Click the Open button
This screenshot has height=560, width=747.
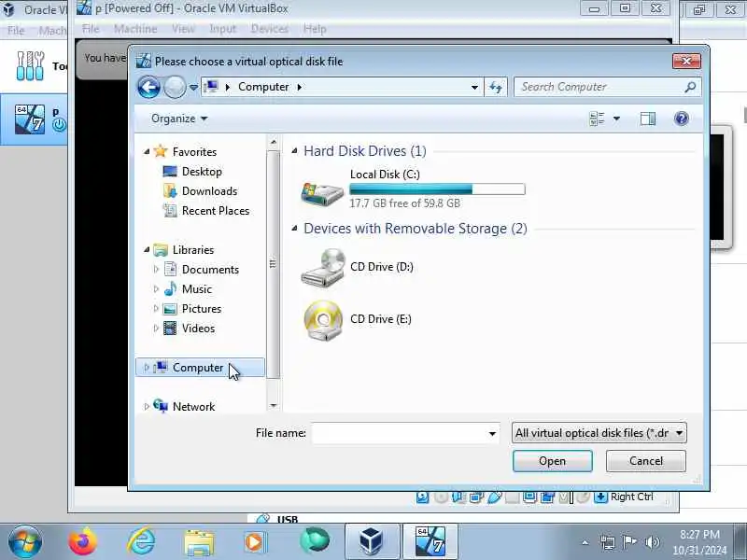click(552, 461)
